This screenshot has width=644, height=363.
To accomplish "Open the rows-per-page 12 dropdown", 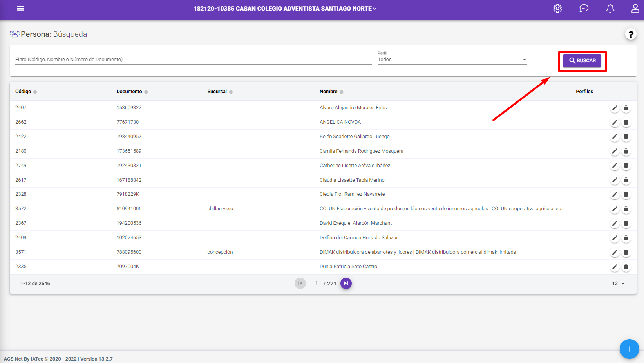I will (x=619, y=284).
